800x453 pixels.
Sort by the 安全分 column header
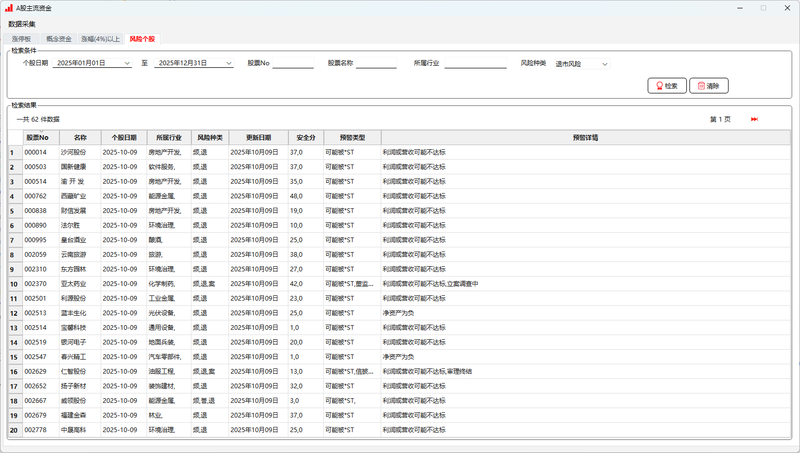(x=306, y=137)
